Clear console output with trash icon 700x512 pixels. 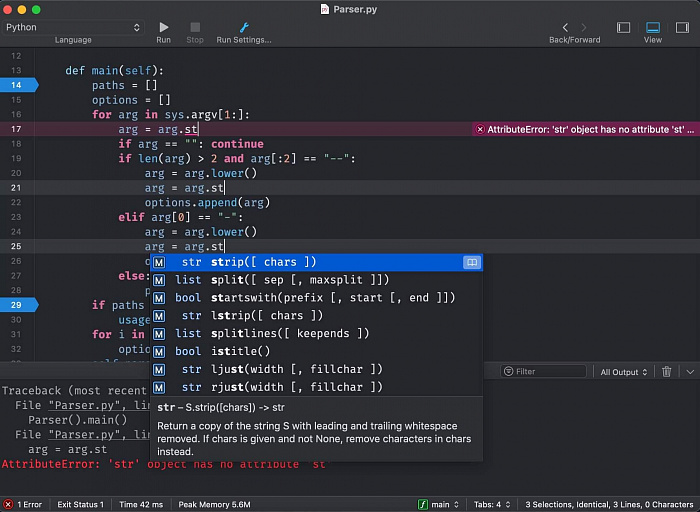pyautogui.click(x=667, y=372)
